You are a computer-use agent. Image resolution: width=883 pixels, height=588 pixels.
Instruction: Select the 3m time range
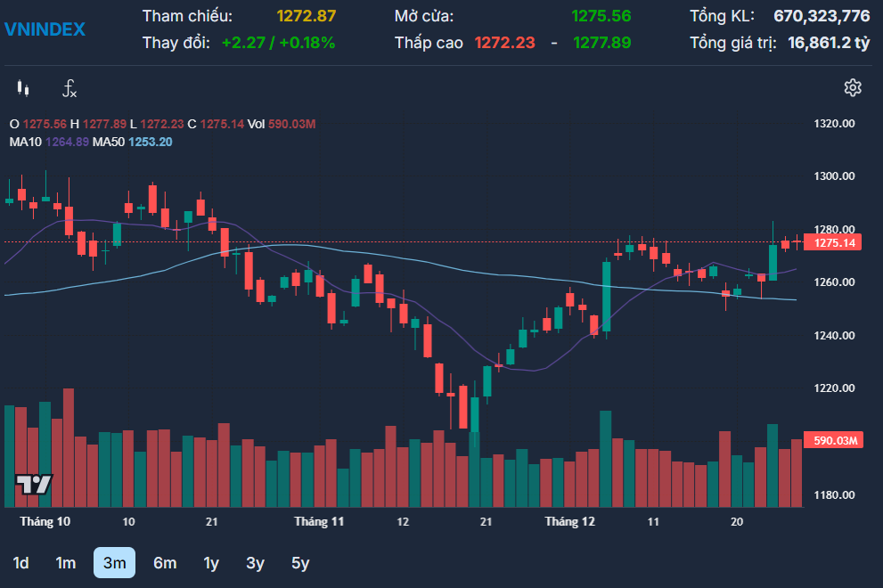[114, 563]
